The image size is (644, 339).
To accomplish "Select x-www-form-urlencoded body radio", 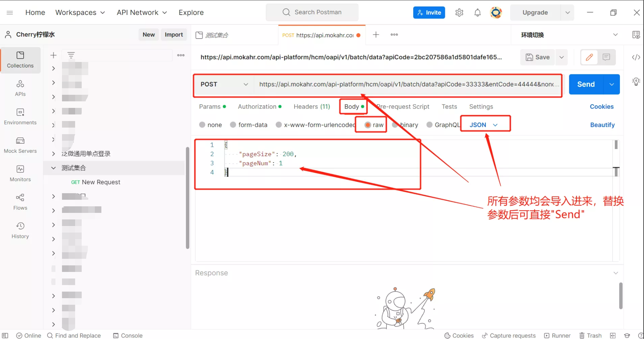I will click(x=279, y=125).
